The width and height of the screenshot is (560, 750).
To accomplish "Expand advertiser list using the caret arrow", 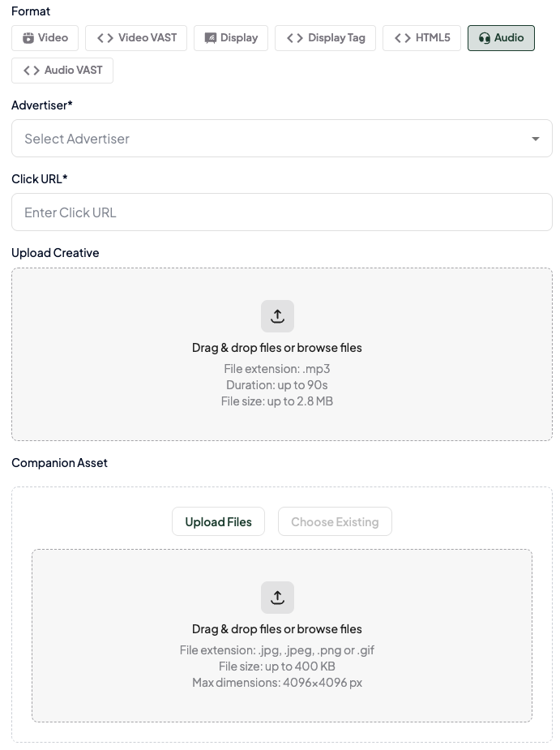I will click(x=536, y=139).
